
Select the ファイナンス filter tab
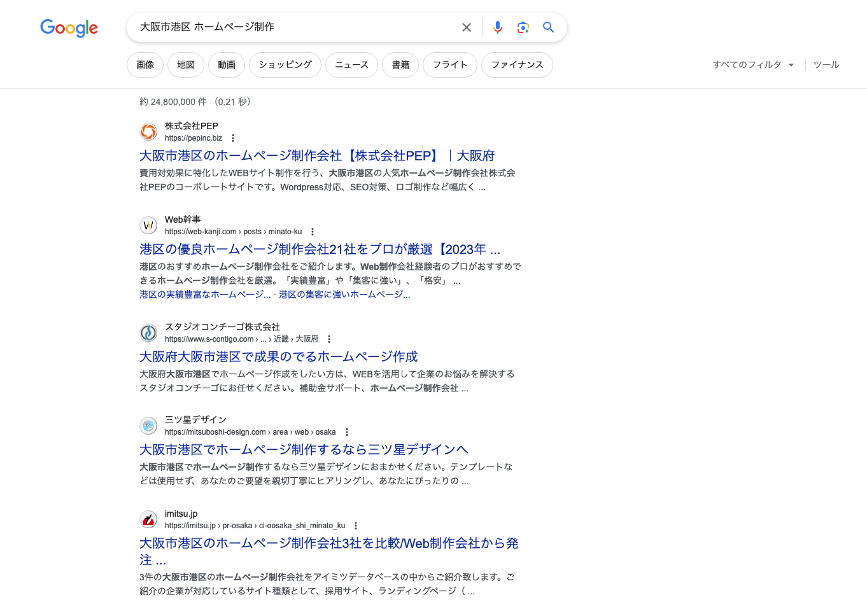517,65
